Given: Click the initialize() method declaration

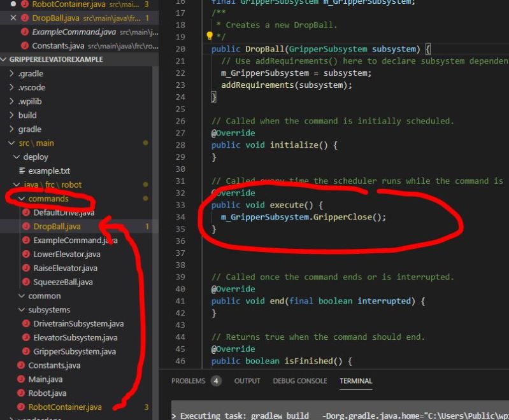Looking at the screenshot, I should [x=275, y=145].
